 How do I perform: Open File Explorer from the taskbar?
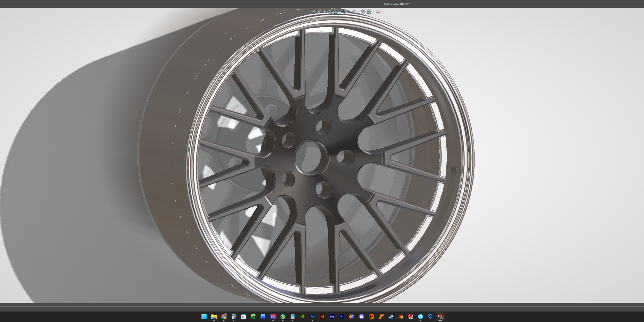(214, 317)
